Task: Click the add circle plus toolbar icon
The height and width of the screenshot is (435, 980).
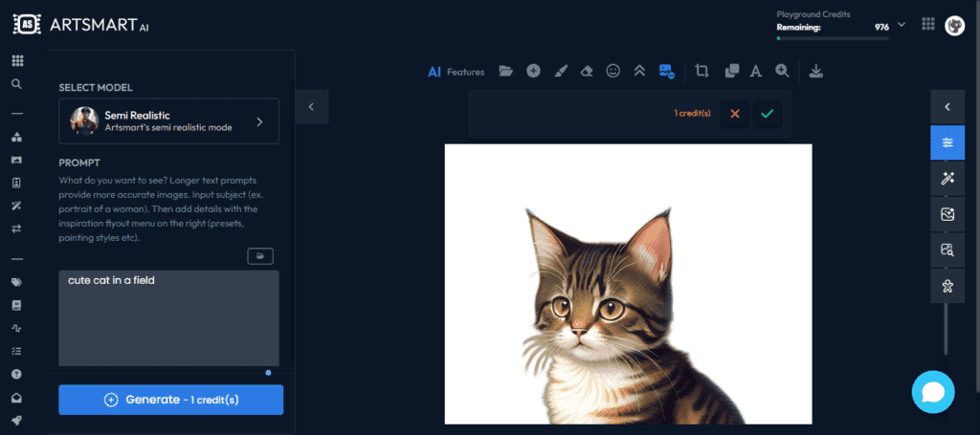Action: point(533,71)
